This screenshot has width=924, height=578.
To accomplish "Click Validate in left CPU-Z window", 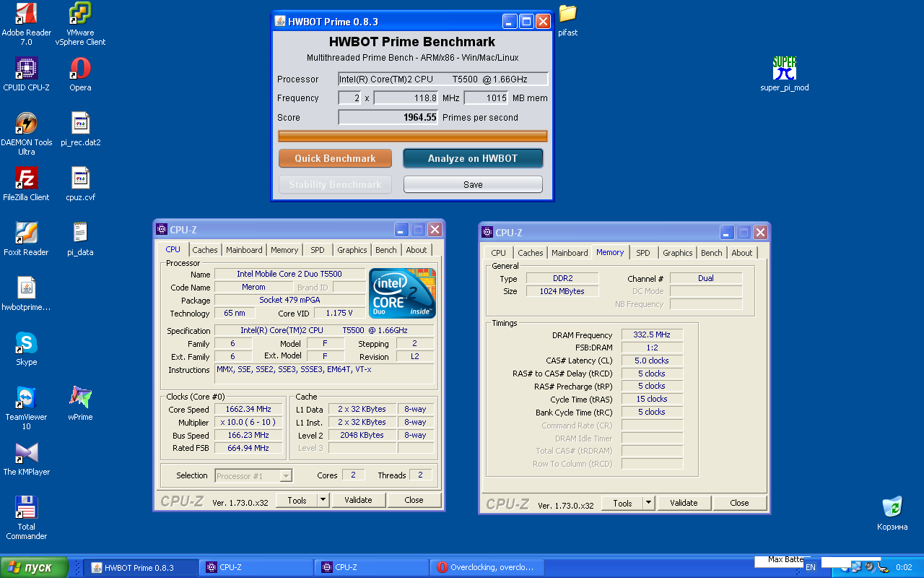I will (x=358, y=500).
